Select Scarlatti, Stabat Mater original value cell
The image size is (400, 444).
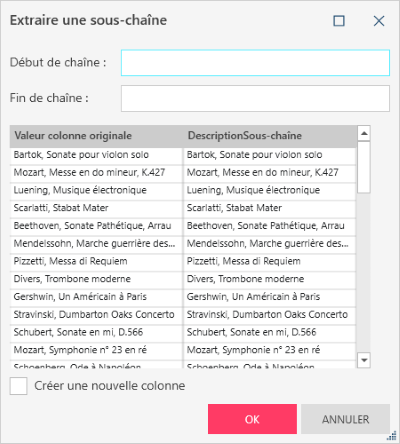pos(96,208)
